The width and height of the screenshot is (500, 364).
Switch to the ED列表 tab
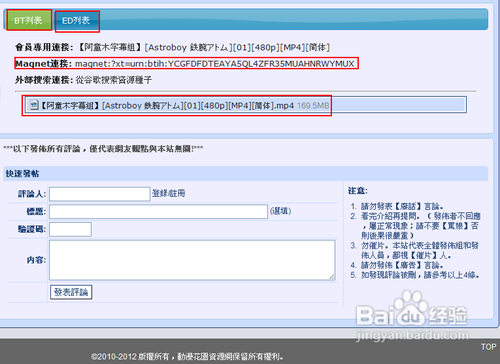[77, 21]
